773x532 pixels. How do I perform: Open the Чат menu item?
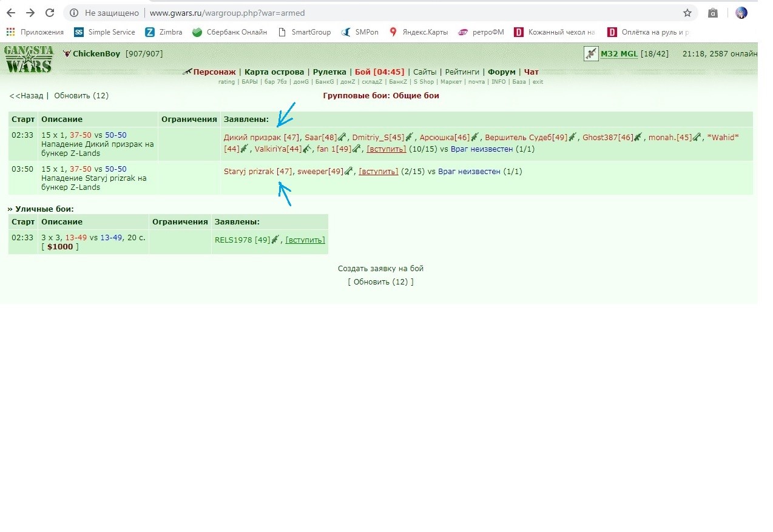(x=532, y=72)
